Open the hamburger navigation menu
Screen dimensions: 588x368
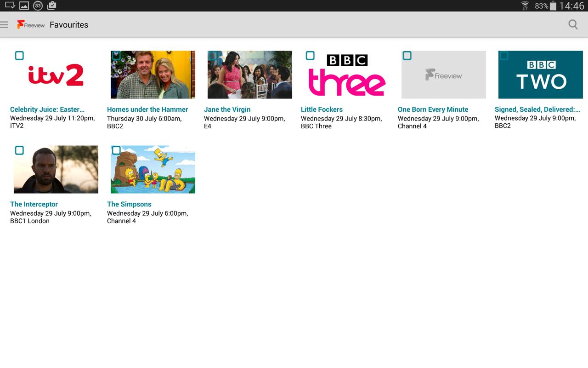pyautogui.click(x=4, y=25)
